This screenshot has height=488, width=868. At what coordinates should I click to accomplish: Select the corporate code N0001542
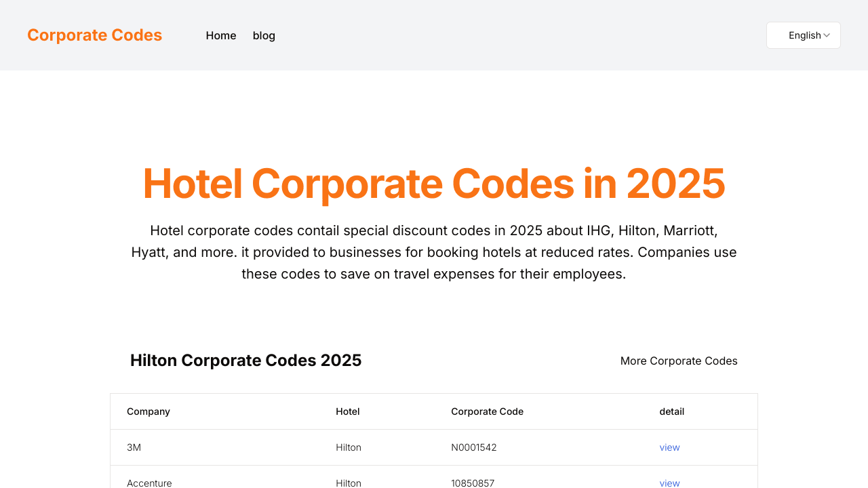click(473, 447)
